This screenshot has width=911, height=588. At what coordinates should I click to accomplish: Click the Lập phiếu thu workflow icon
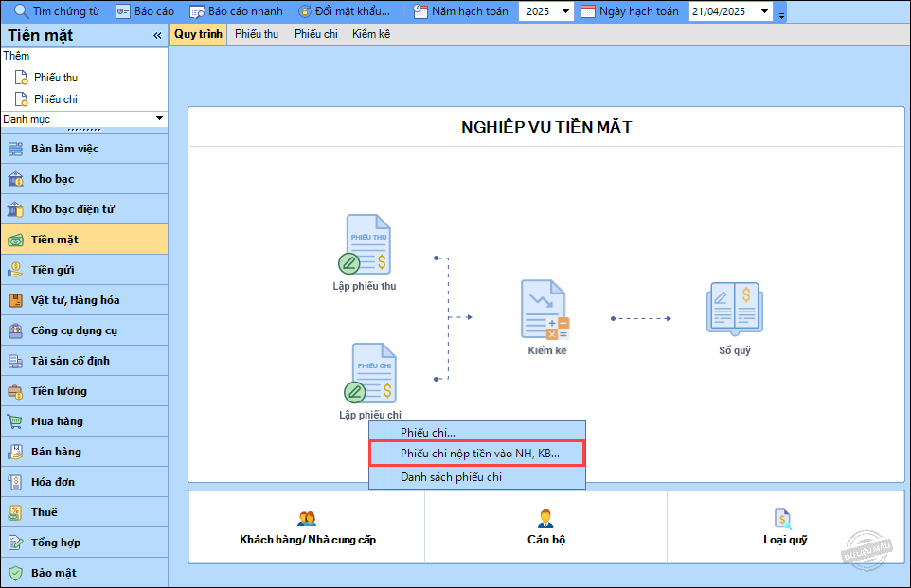coord(368,244)
